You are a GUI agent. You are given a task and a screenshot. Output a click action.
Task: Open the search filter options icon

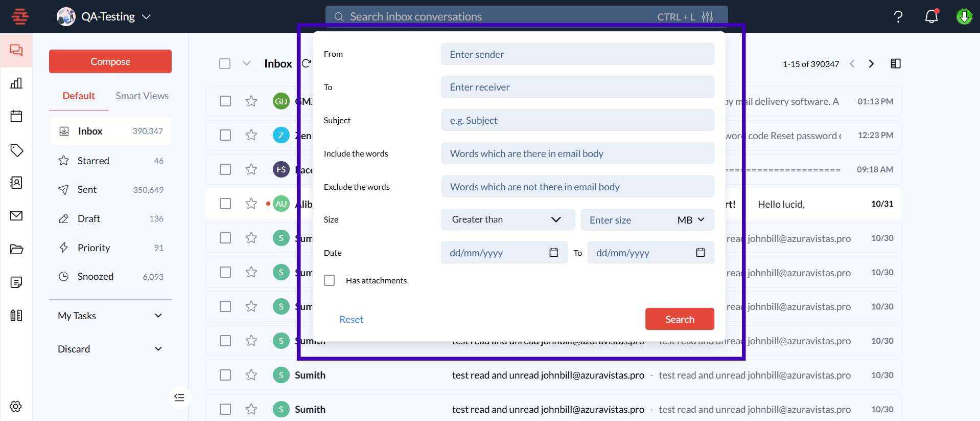tap(707, 17)
